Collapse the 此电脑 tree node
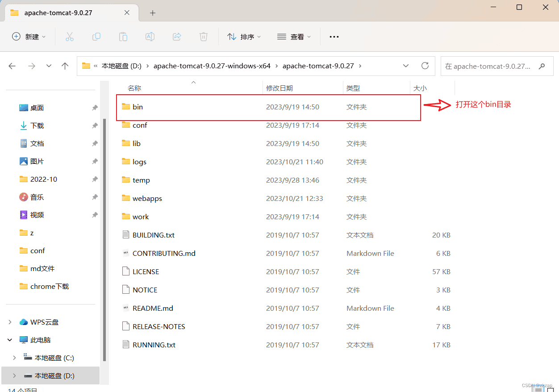 [x=10, y=340]
